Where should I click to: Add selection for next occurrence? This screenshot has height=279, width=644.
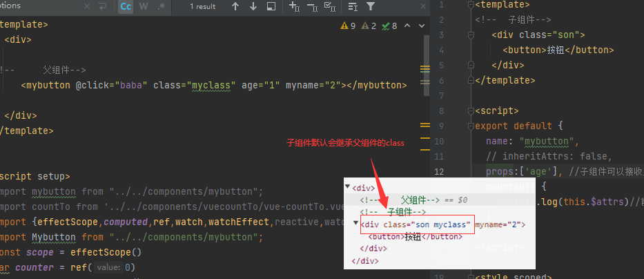[295, 7]
